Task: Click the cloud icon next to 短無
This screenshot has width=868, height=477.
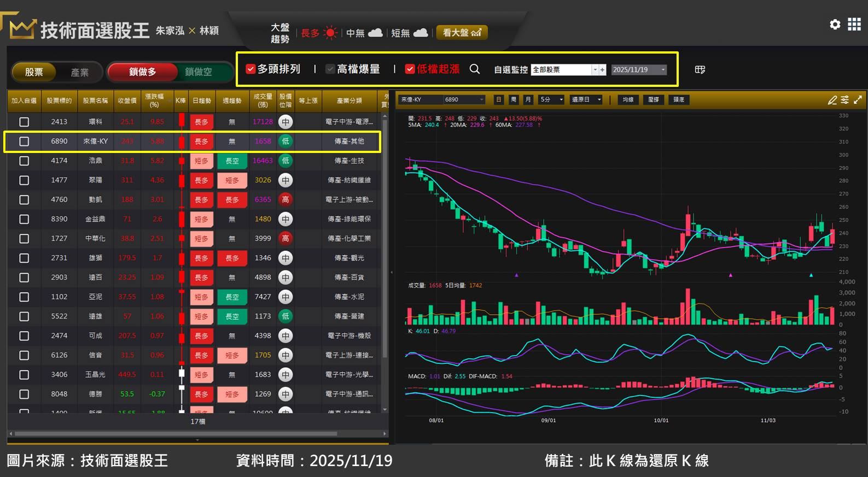Action: (x=420, y=33)
